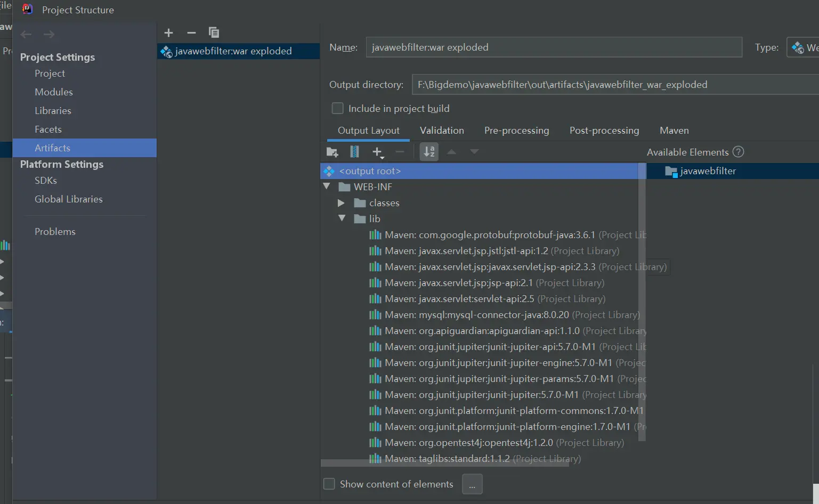
Task: Collapse the WEB-INF tree node
Action: click(327, 186)
